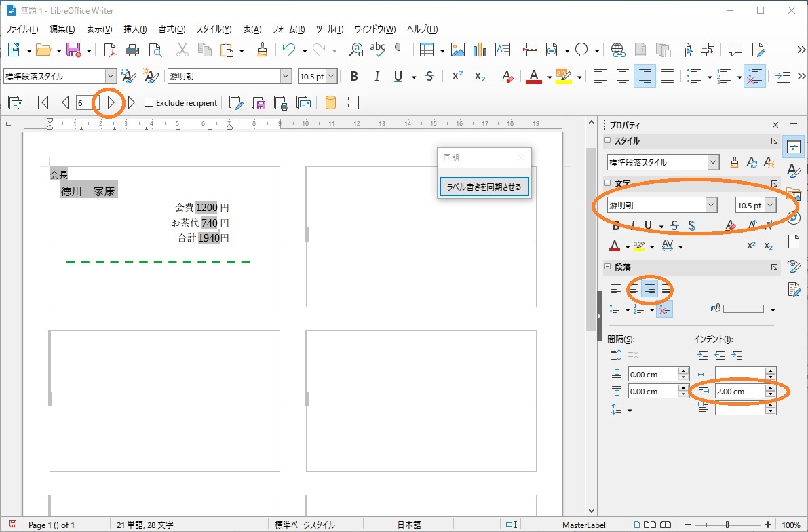Click the status bar zoom in plus
Viewport: 808px width, 532px height.
[x=768, y=525]
